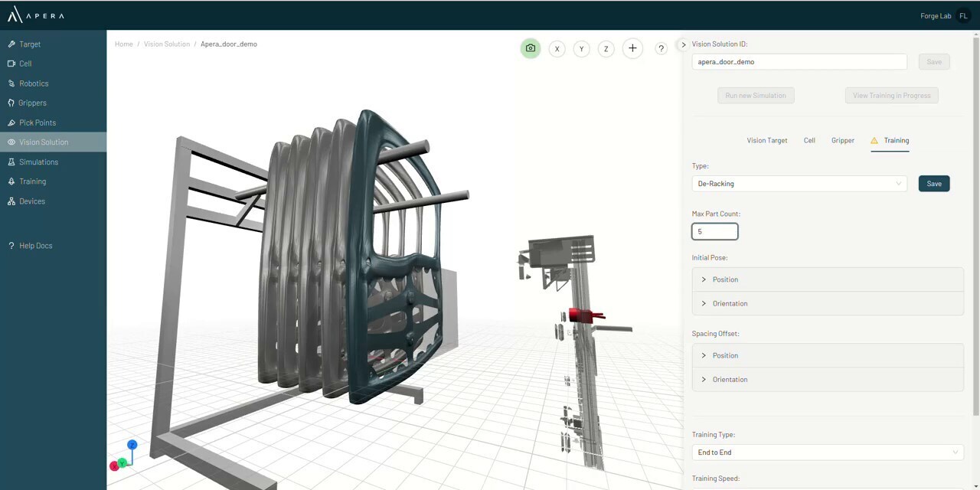Open Help Docs from the sidebar
980x490 pixels.
pos(35,245)
